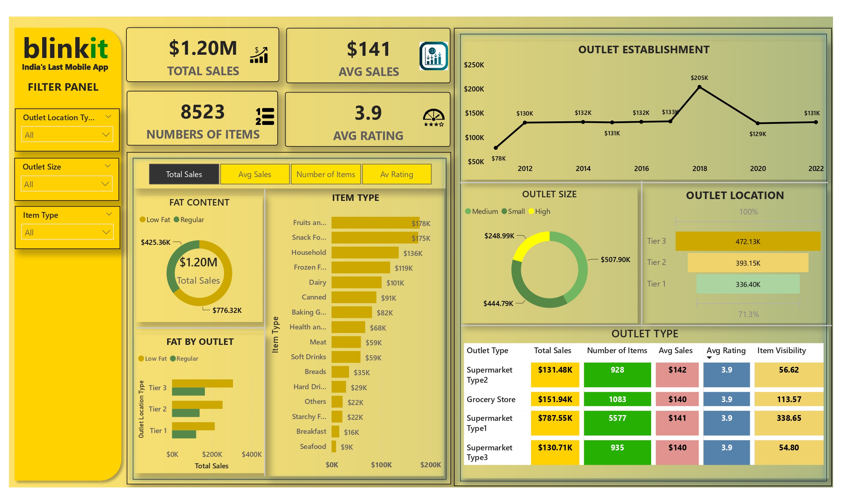The width and height of the screenshot is (842, 504).
Task: Select the Av Rating button
Action: 397,174
